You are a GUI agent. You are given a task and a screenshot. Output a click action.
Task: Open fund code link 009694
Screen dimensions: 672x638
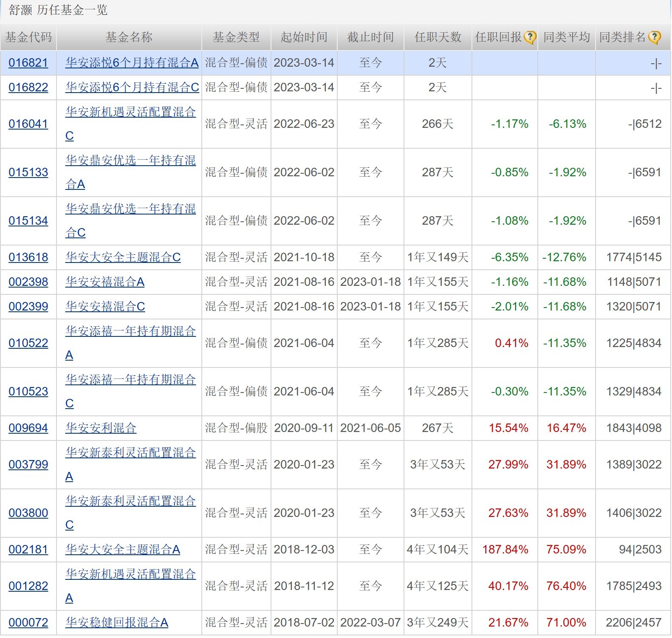point(28,428)
